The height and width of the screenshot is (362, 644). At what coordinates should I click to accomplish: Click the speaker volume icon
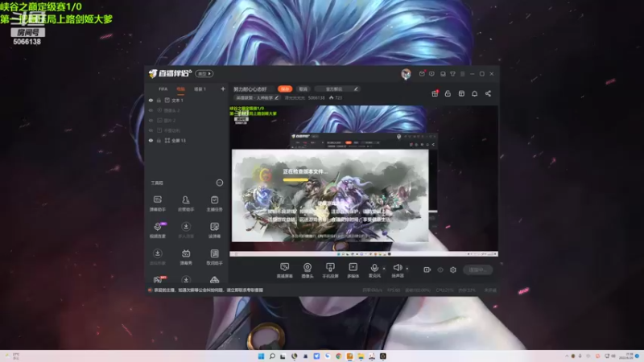(397, 268)
